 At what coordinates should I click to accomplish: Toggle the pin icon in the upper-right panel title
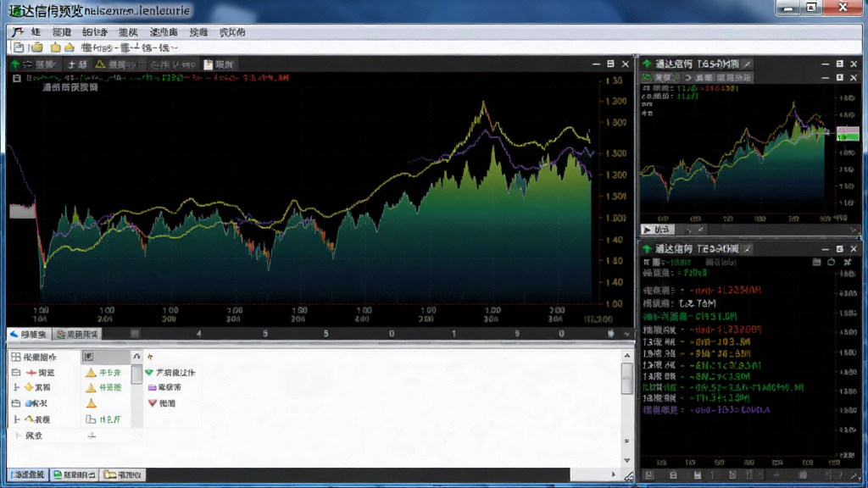[x=748, y=64]
